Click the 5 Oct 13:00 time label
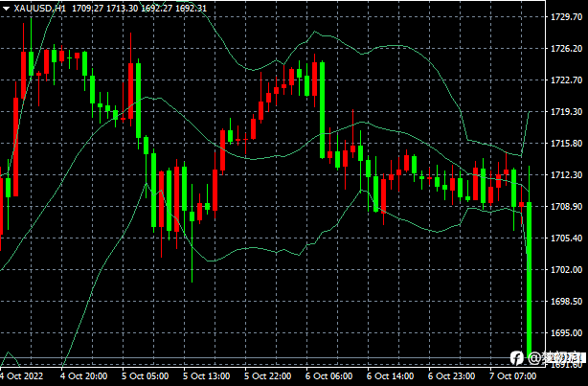This screenshot has width=588, height=386. [207, 375]
